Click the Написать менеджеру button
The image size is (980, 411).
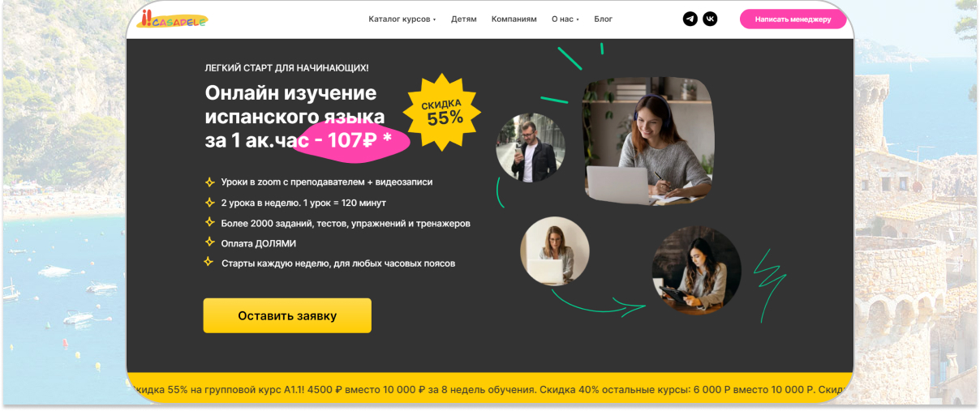click(x=793, y=19)
